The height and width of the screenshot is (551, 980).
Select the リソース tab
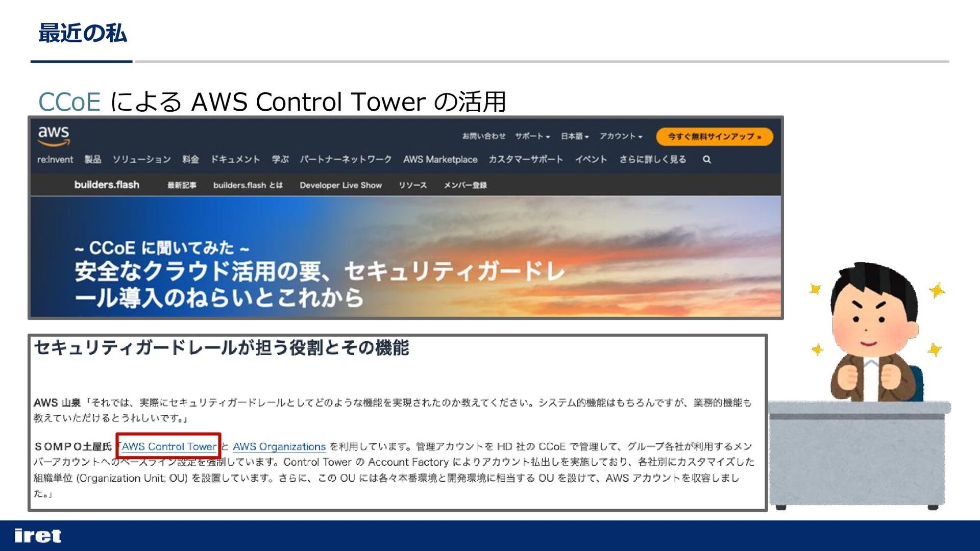(413, 185)
